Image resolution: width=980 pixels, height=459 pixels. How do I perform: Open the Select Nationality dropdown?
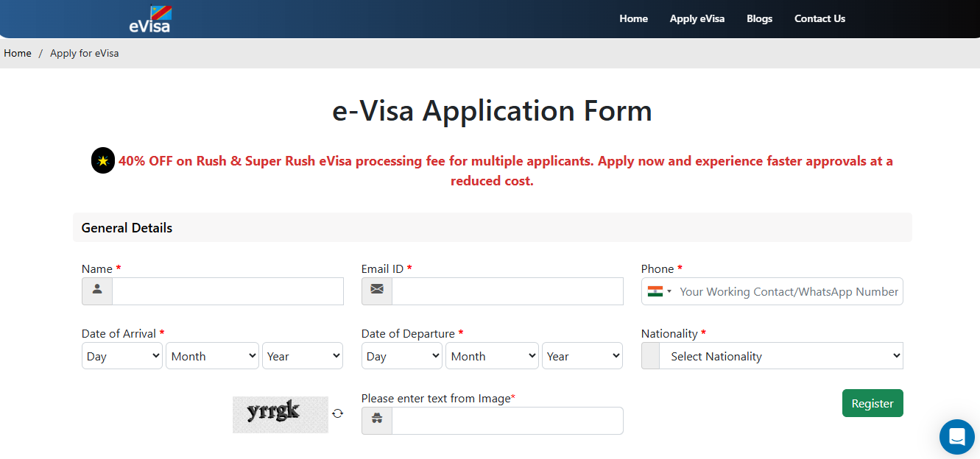[780, 356]
